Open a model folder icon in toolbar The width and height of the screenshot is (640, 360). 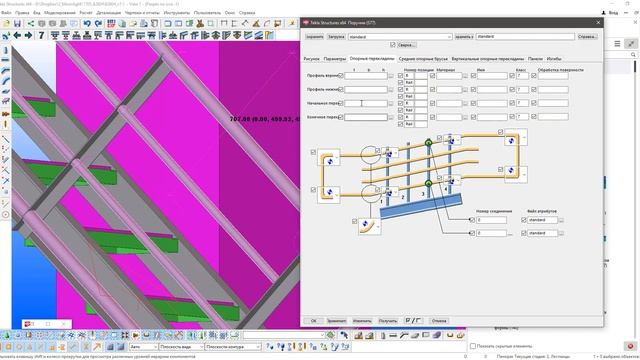(6, 24)
